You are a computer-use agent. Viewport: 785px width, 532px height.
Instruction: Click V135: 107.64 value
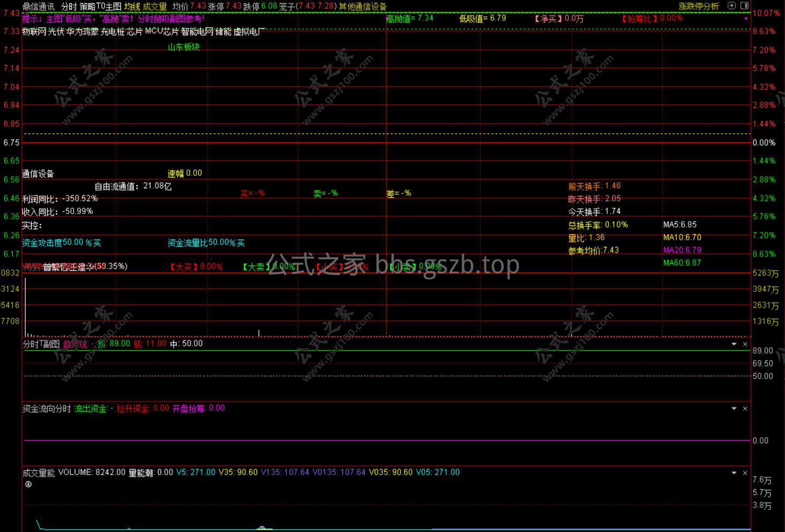(x=285, y=472)
